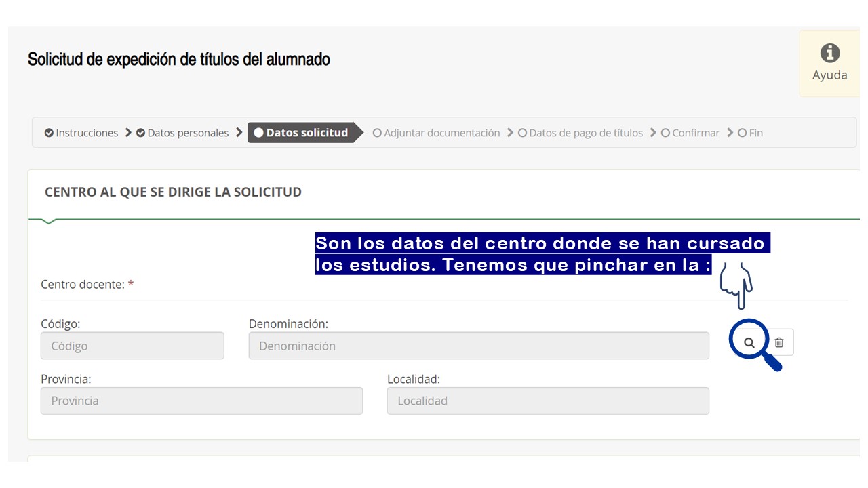Click the Provincia input field
The width and height of the screenshot is (868, 488).
click(x=201, y=401)
